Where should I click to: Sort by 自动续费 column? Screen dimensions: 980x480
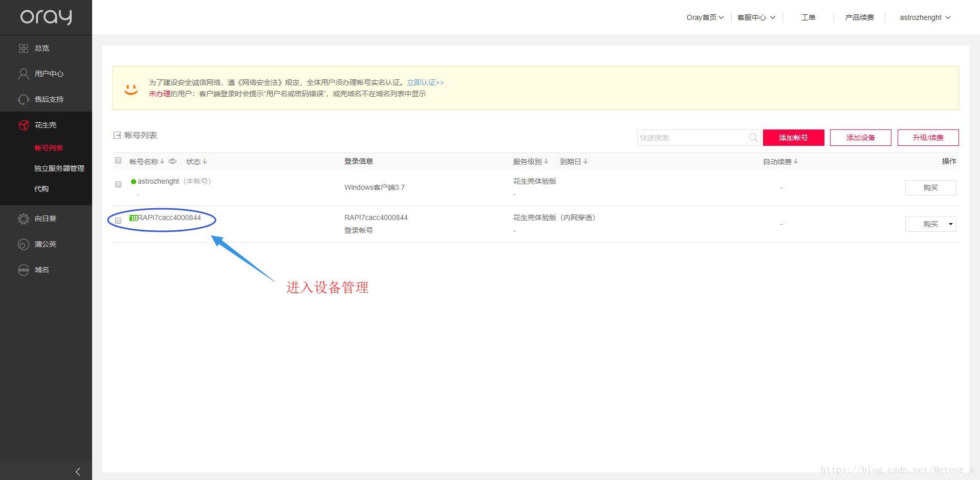(x=780, y=162)
